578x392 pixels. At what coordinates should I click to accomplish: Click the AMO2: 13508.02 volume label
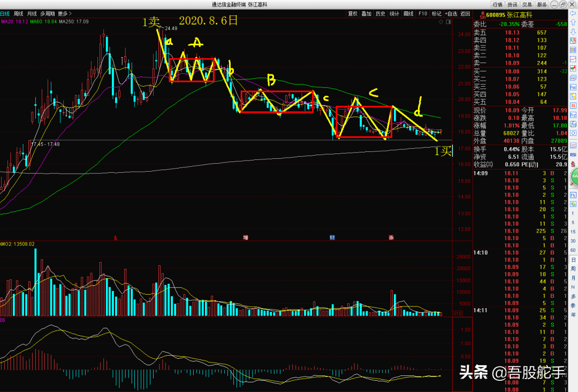pyautogui.click(x=17, y=244)
